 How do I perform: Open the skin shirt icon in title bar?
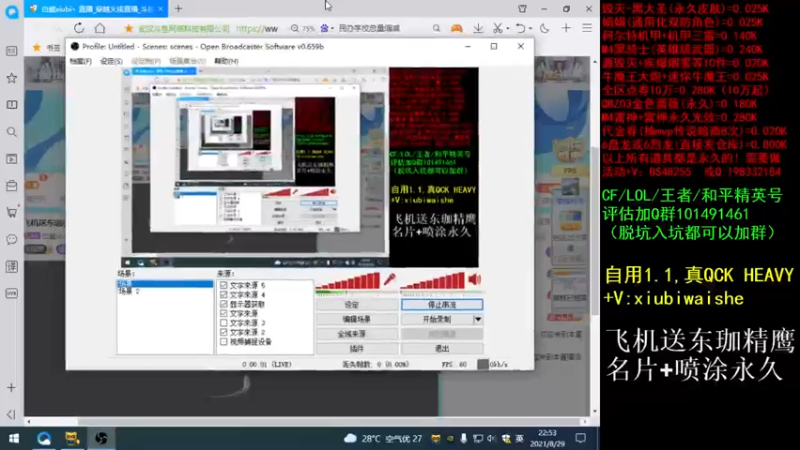[x=522, y=9]
